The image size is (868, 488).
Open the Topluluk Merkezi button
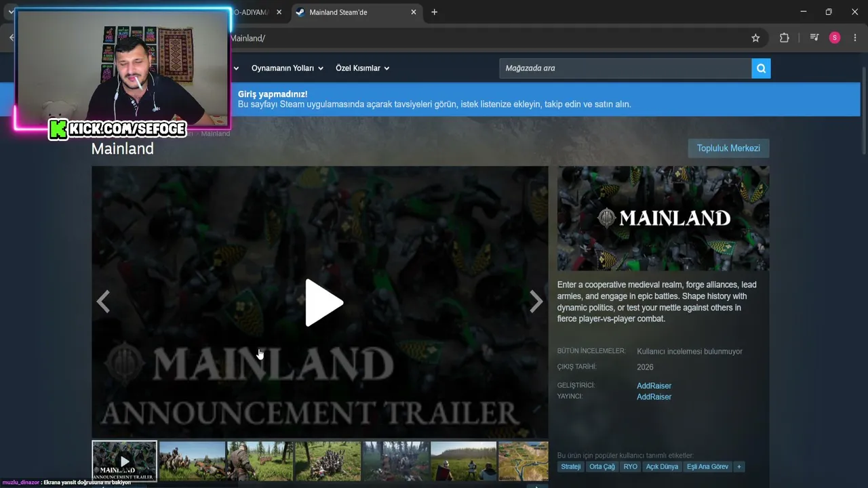click(x=728, y=148)
